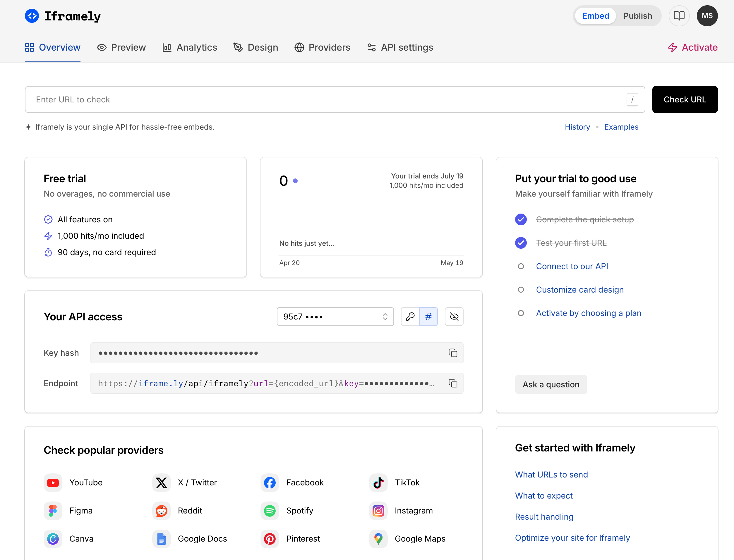
Task: Switch to Publish mode
Action: point(637,16)
